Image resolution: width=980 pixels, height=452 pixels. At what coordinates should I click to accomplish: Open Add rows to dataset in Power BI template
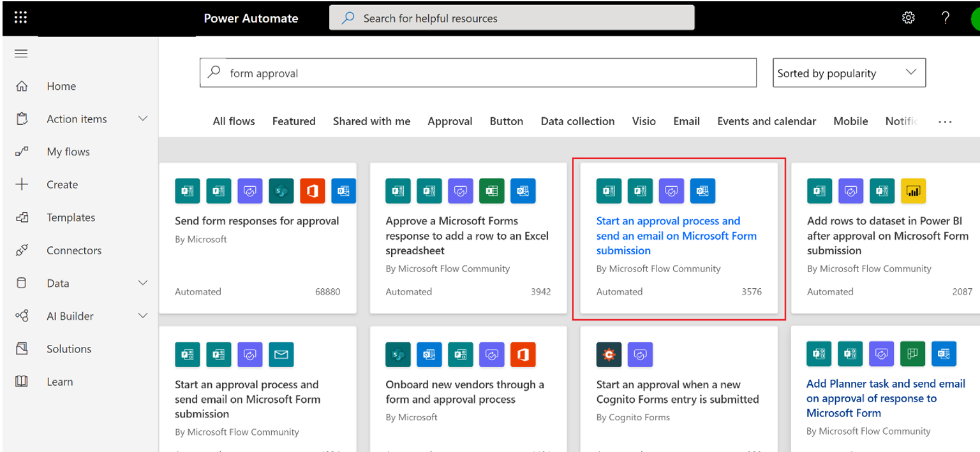(887, 236)
